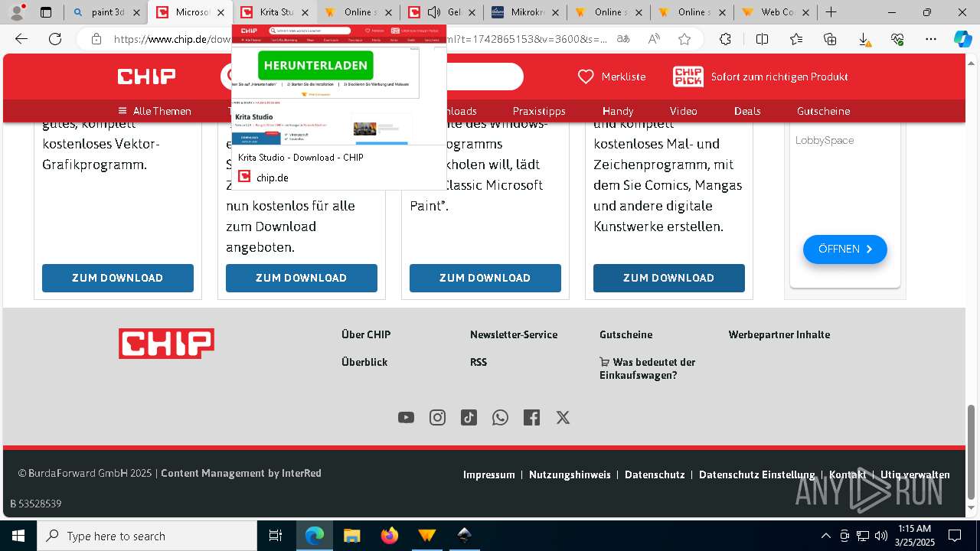Screen dimensions: 980x551
Task: Open Utiq verwalten link
Action: pyautogui.click(x=915, y=474)
